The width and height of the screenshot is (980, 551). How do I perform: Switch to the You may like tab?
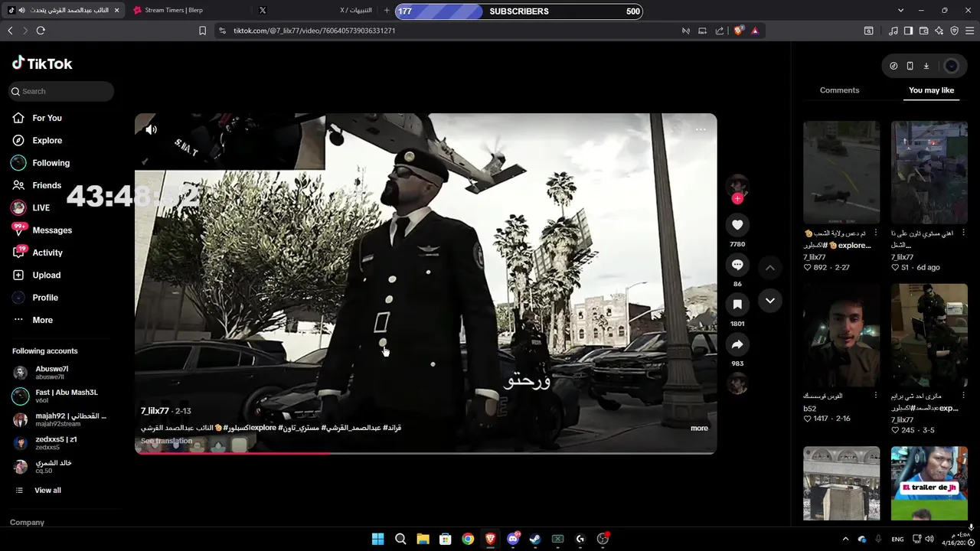coord(931,90)
